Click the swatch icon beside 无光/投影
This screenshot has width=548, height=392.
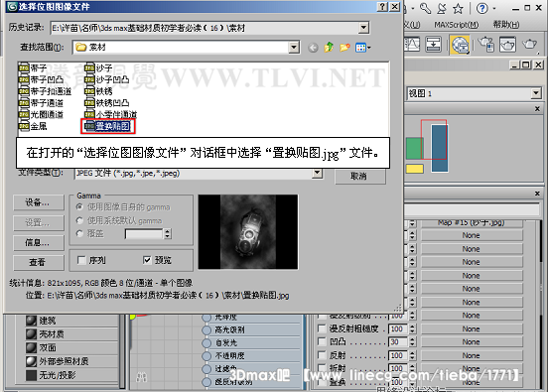[x=31, y=375]
